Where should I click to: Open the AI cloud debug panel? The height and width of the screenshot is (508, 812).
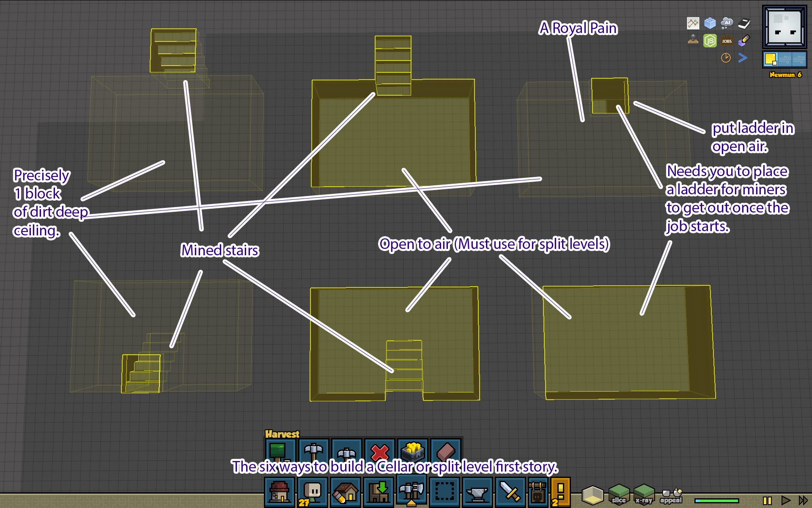(x=727, y=23)
